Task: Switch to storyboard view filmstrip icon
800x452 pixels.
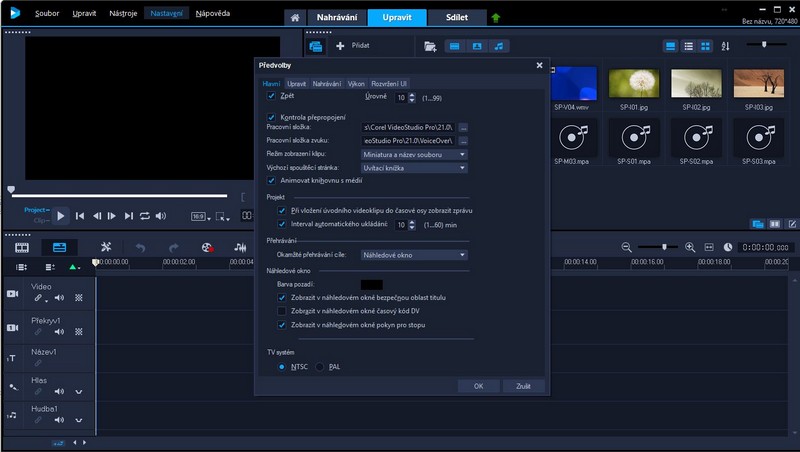Action: click(21, 247)
